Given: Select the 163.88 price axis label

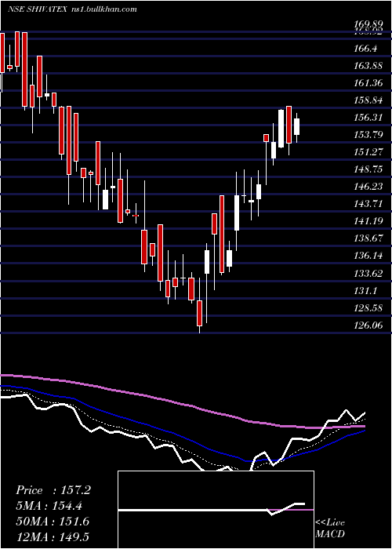Looking at the screenshot, I should click(x=368, y=66).
